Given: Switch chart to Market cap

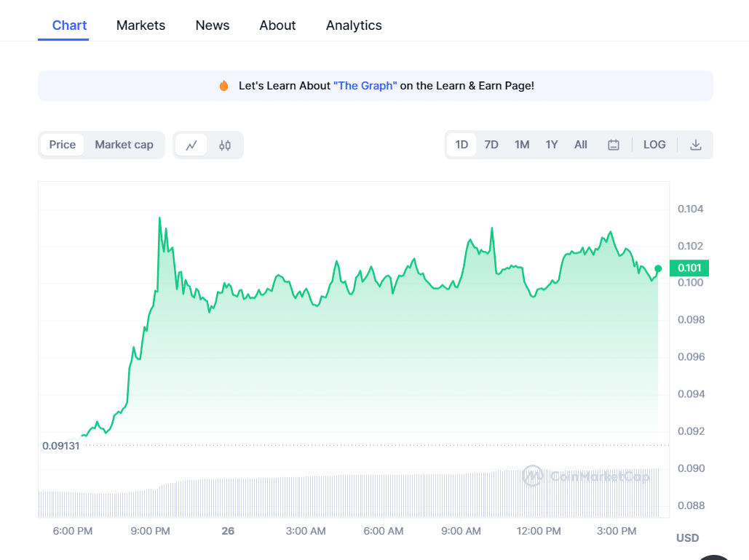Looking at the screenshot, I should [124, 145].
